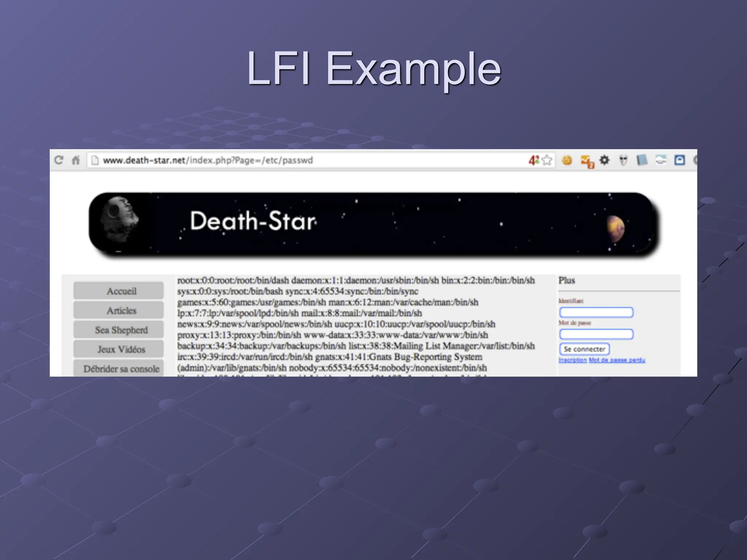Click the address bar URL field
Viewport: 747px width, 560px height.
321,160
